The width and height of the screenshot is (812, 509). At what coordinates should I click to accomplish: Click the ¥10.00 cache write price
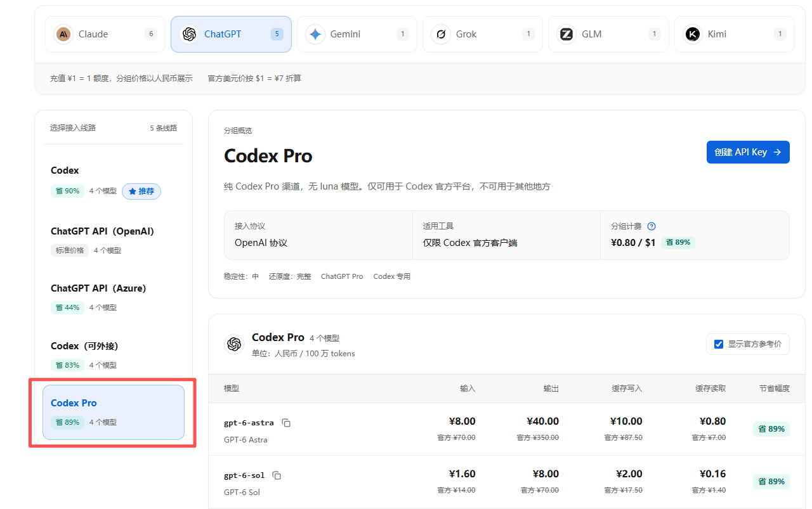[x=626, y=422]
